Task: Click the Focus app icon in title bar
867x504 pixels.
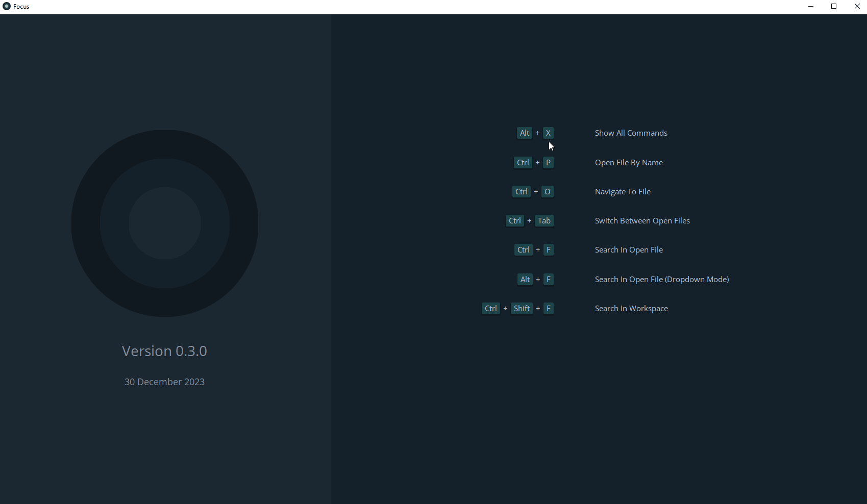Action: [7, 7]
